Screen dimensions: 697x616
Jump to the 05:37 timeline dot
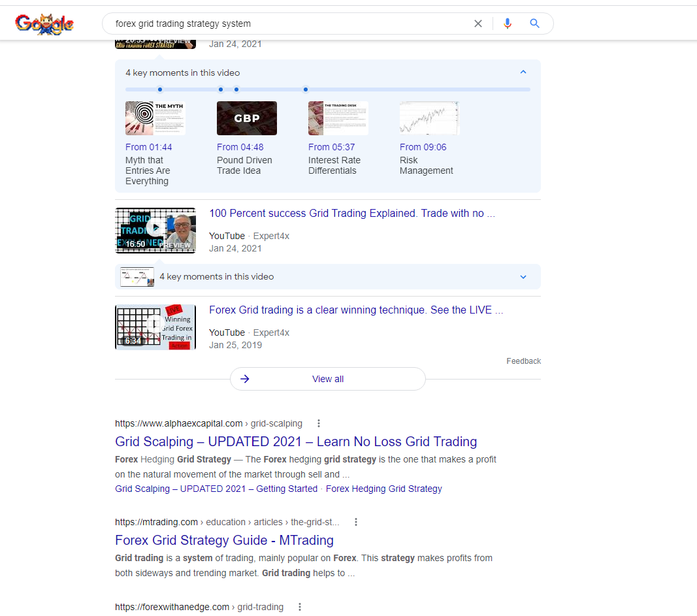pyautogui.click(x=236, y=89)
